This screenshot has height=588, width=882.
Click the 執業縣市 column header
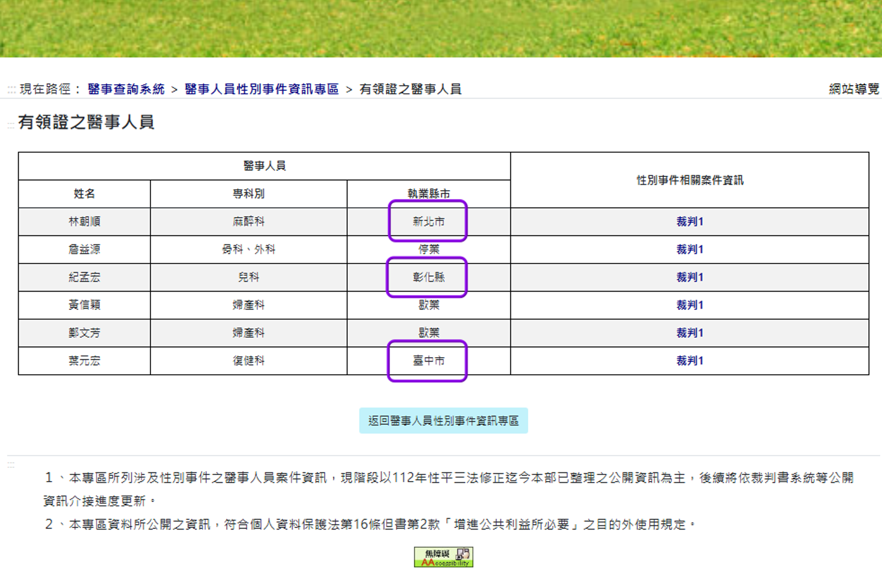point(429,193)
